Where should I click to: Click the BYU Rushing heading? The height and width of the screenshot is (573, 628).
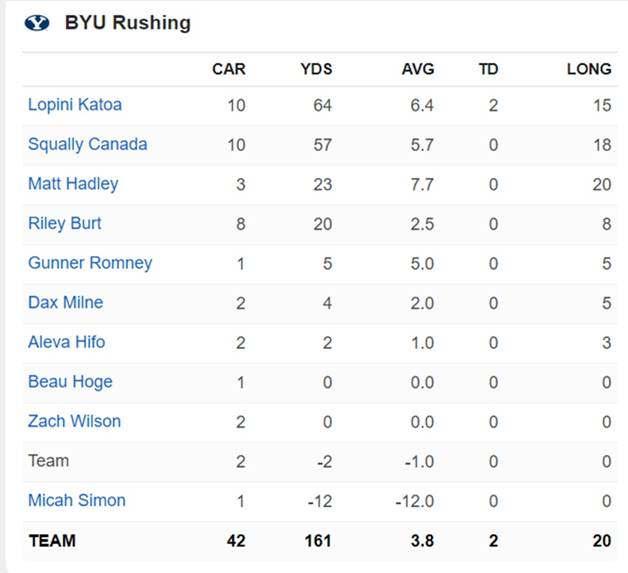[127, 22]
